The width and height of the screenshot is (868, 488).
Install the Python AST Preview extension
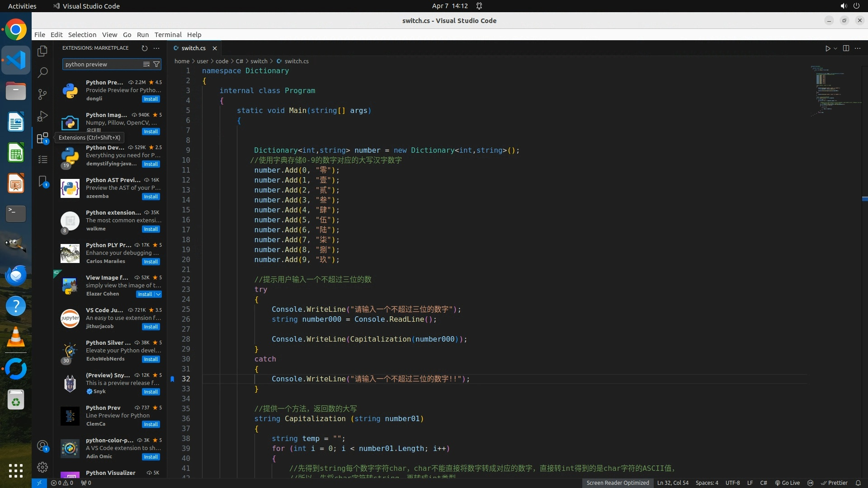pos(151,197)
